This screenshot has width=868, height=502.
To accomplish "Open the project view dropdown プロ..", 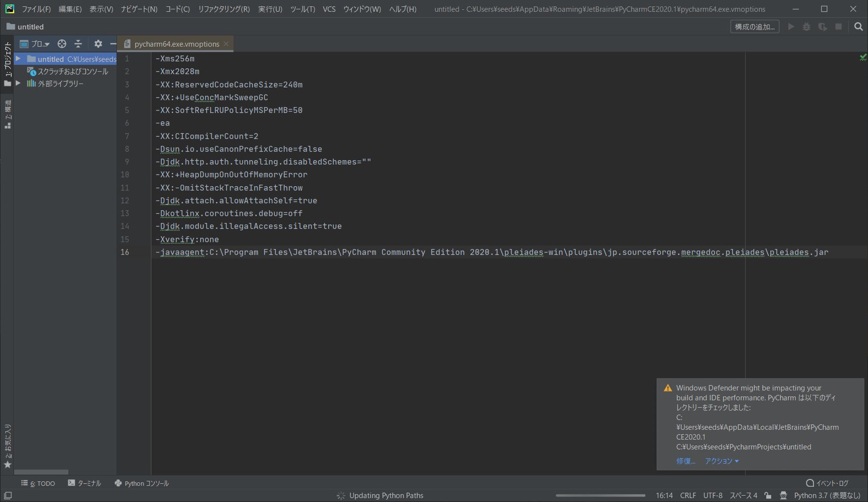I will (35, 44).
